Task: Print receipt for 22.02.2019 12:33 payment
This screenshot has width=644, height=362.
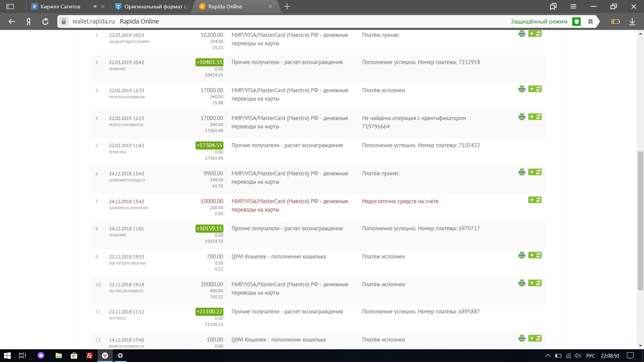Action: click(x=522, y=89)
